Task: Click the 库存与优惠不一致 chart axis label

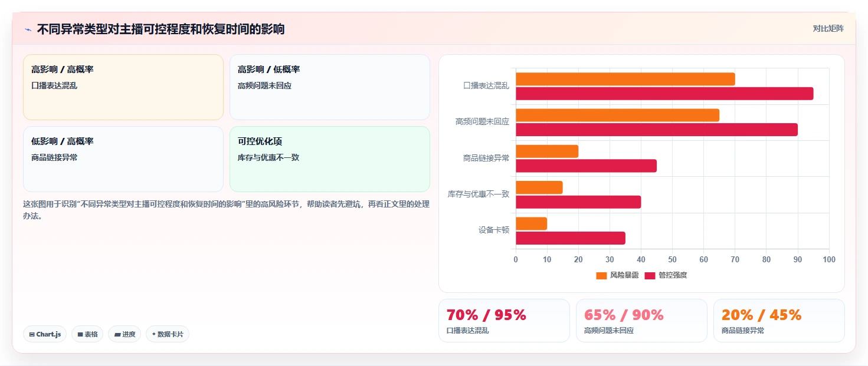Action: click(479, 194)
